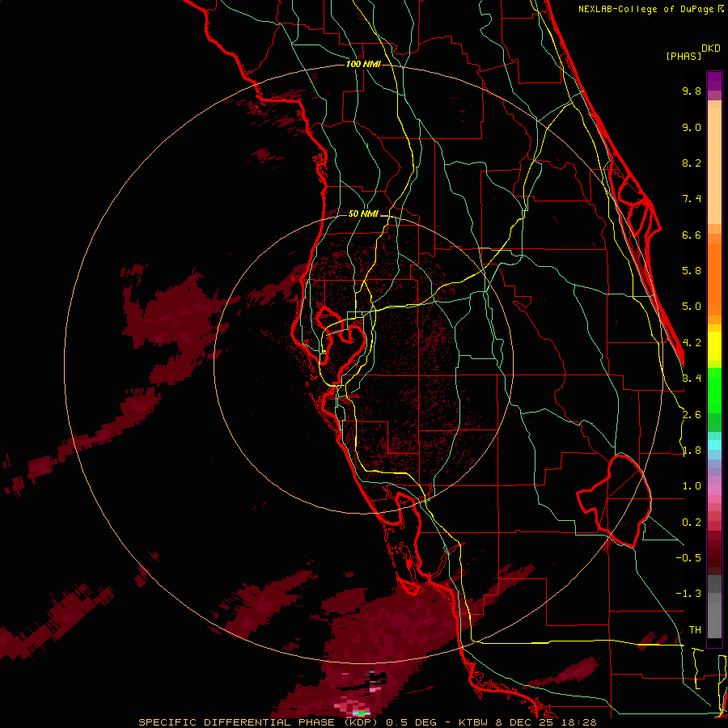Click the 7.4 scale value
The height and width of the screenshot is (728, 728).
[x=692, y=199]
